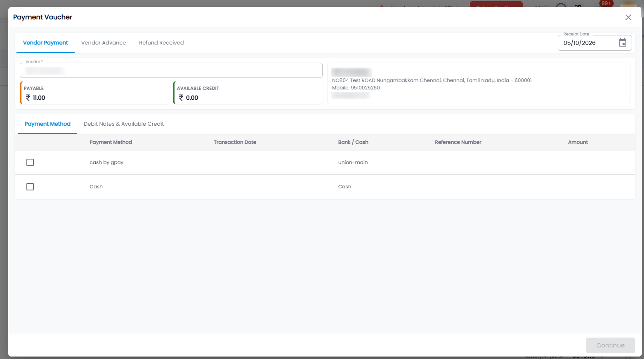Click the Payable ₹ 11.00 amount
This screenshot has height=359, width=644.
tap(35, 98)
